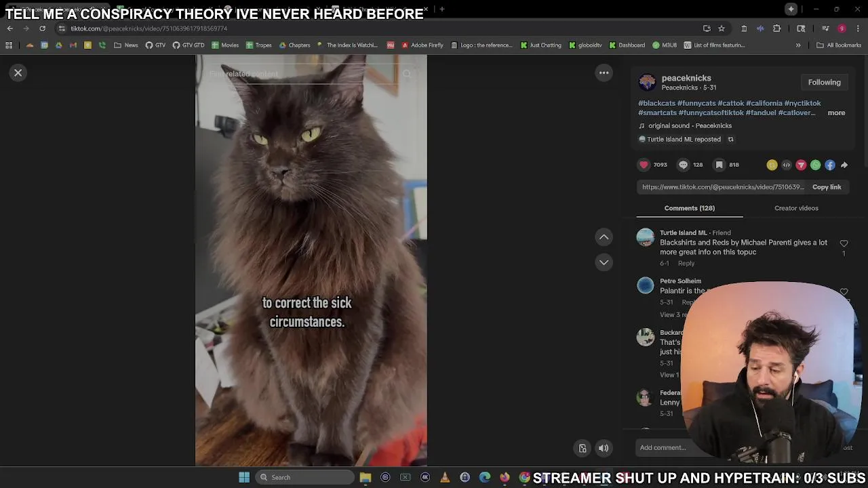Open the peaceknicks profile name

686,78
